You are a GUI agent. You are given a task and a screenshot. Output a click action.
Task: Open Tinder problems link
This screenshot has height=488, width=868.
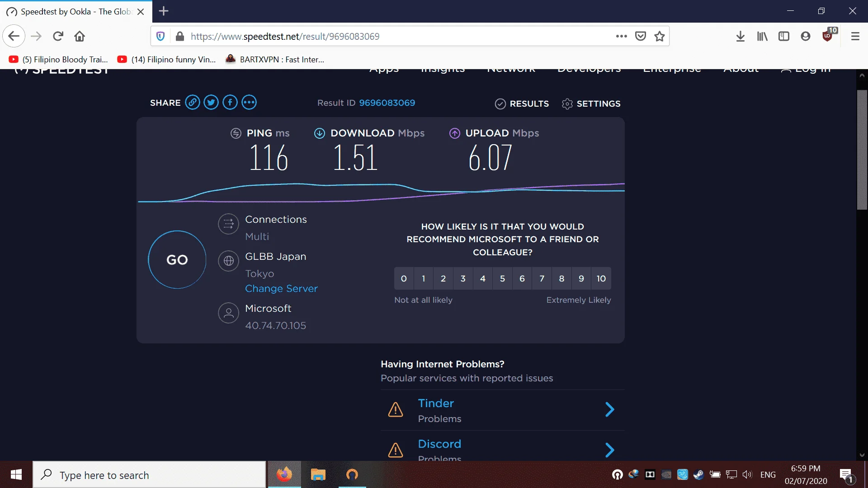[436, 403]
